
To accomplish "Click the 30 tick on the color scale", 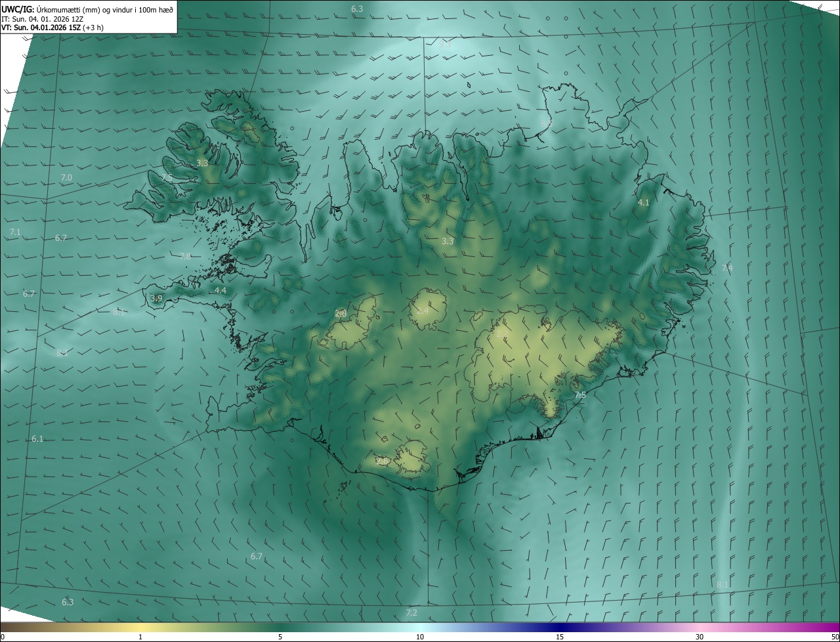I will [x=700, y=637].
